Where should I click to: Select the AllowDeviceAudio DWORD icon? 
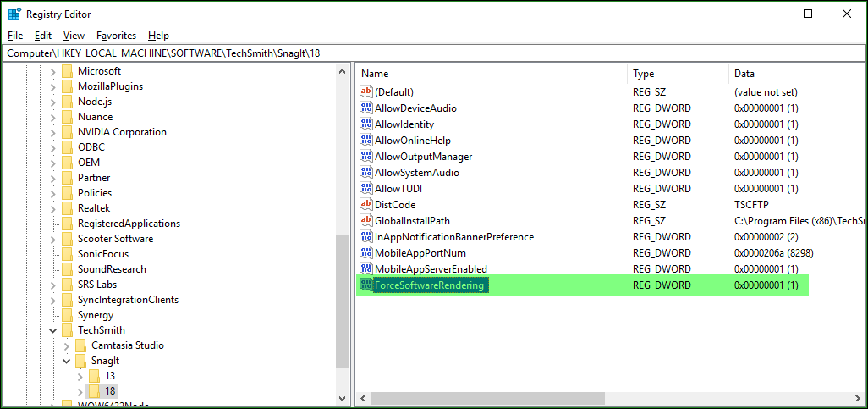coord(366,108)
